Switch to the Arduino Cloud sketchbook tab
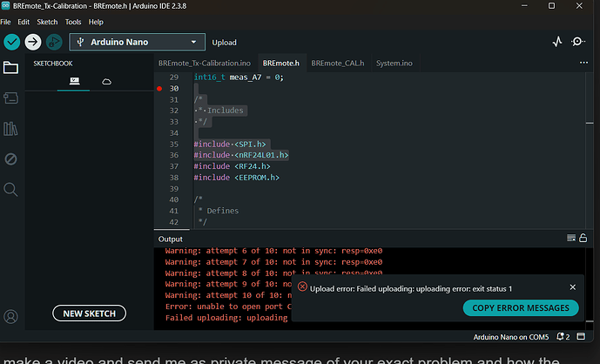Screen dimensions: 600x364 pyautogui.click(x=106, y=81)
